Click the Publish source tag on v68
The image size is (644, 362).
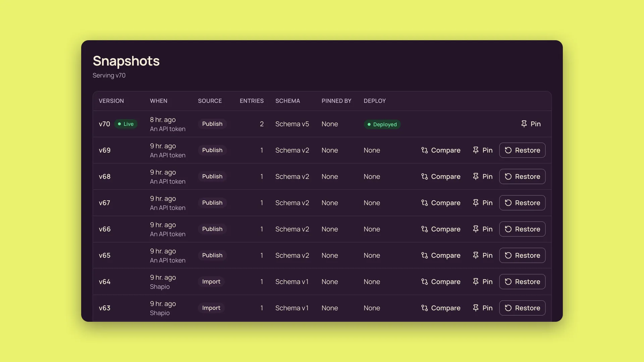pos(212,177)
